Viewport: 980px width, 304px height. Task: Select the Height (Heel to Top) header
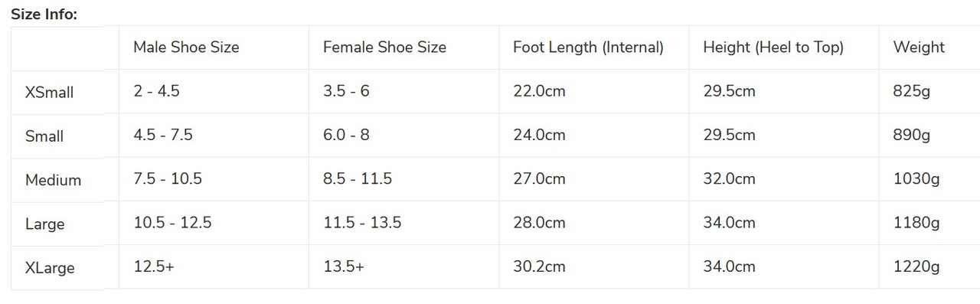pyautogui.click(x=773, y=47)
